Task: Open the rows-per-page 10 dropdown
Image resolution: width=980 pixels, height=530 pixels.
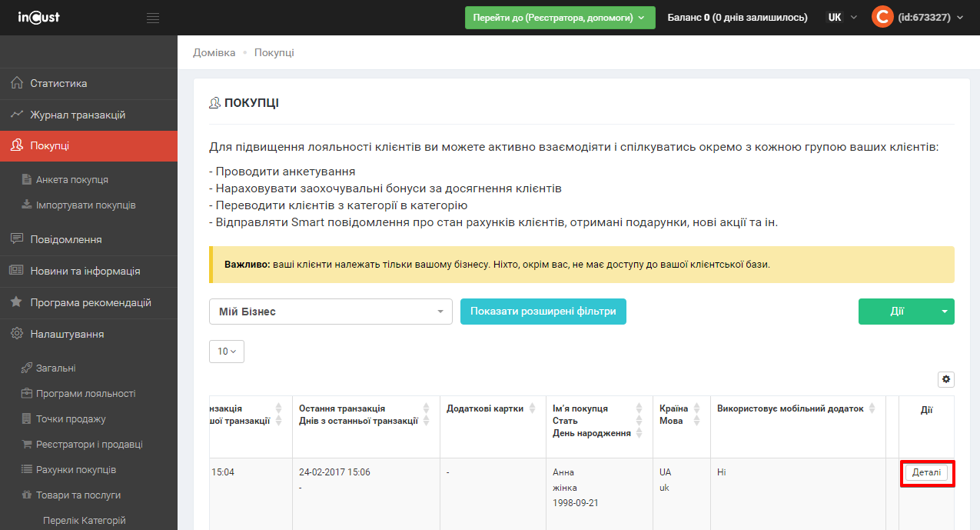Action: (x=226, y=351)
